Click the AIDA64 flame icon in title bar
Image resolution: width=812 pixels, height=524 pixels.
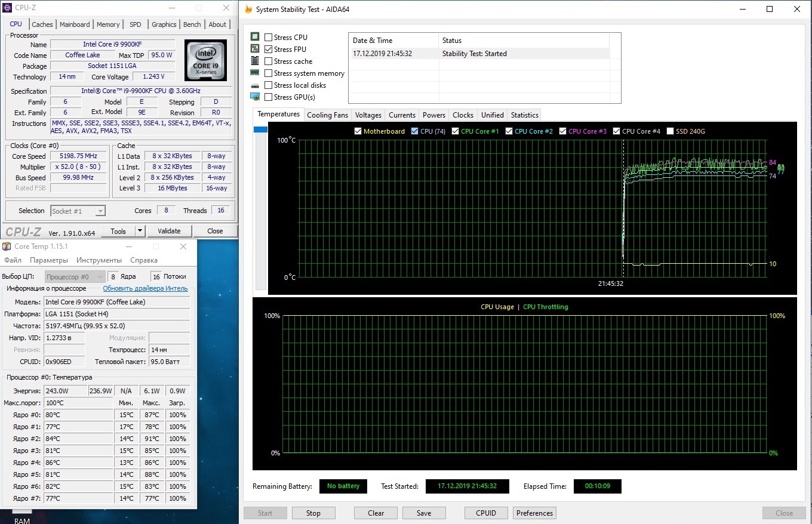tap(249, 9)
